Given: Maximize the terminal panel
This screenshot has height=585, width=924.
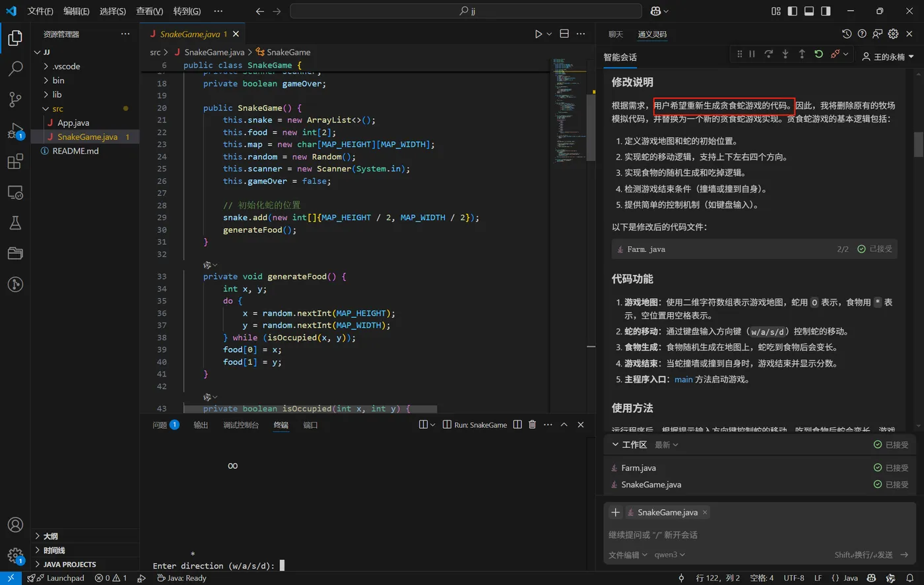Looking at the screenshot, I should click(564, 425).
